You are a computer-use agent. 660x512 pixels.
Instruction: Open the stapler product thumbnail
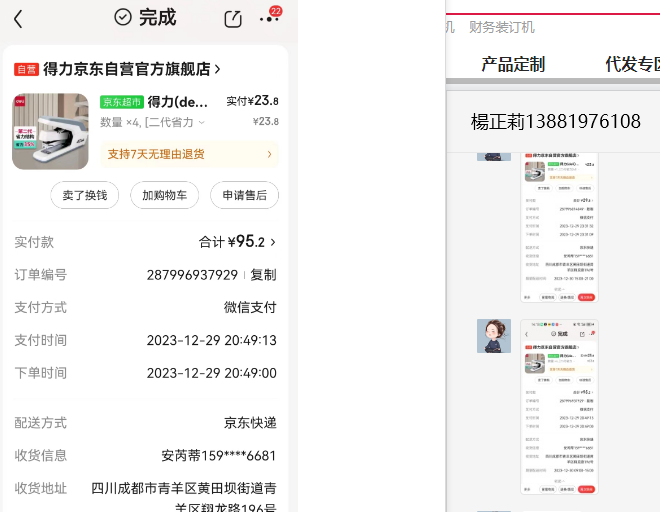point(51,131)
